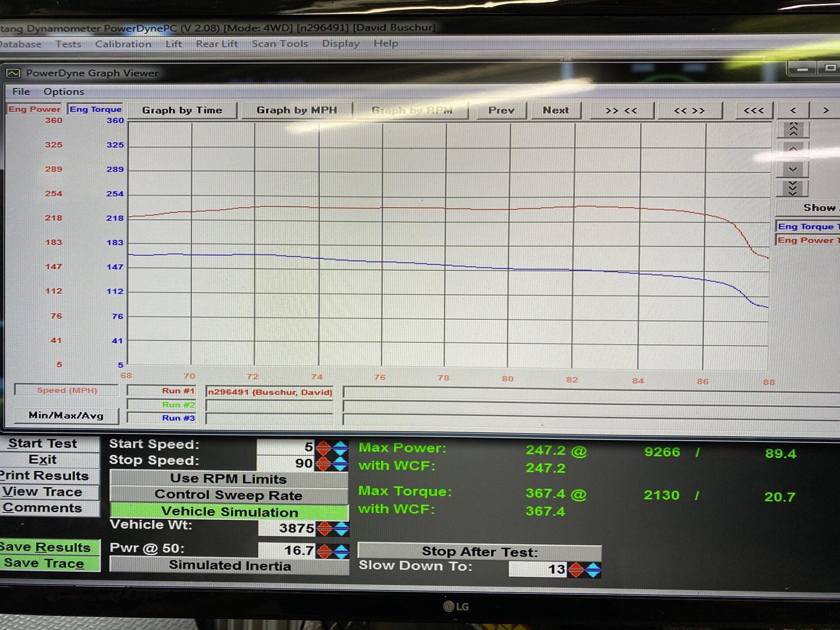
Task: Toggle Stop After Test
Action: [x=479, y=552]
